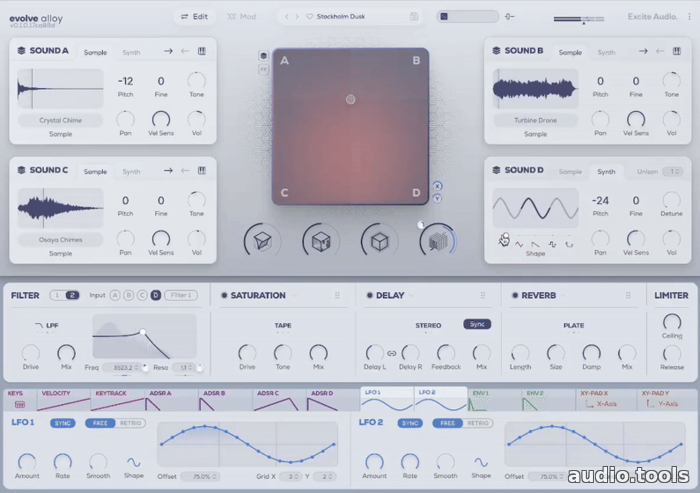This screenshot has height=493, width=700.
Task: Toggle Delay Sync button
Action: [x=477, y=324]
